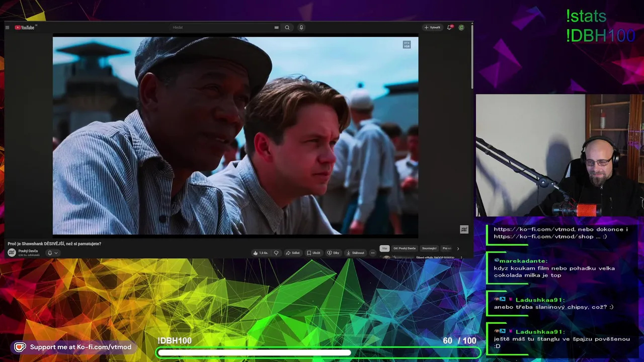
Task: Open the account avatar menu
Action: [x=461, y=28]
